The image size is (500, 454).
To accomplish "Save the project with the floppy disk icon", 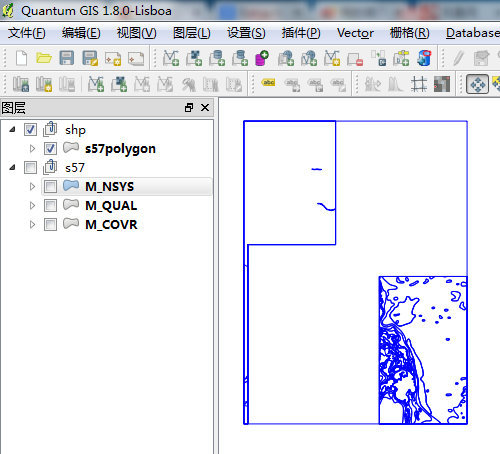I will [67, 58].
